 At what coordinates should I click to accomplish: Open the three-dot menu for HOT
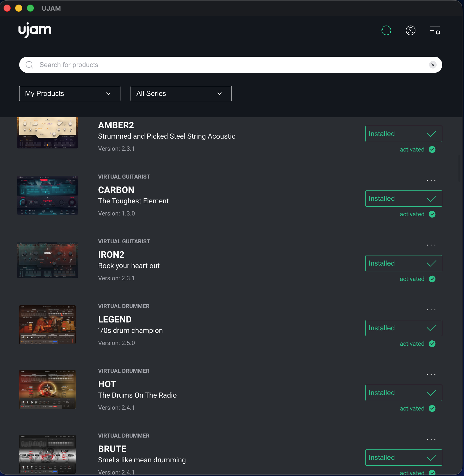[431, 375]
